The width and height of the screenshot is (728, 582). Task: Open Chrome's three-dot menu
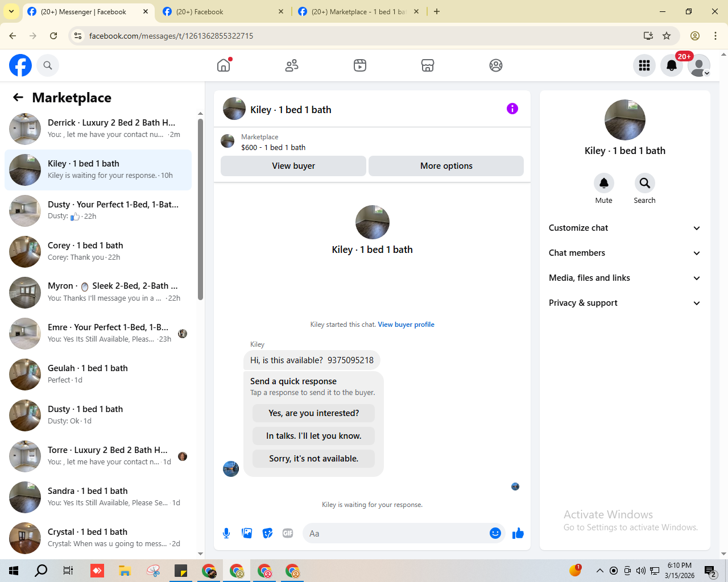(715, 36)
